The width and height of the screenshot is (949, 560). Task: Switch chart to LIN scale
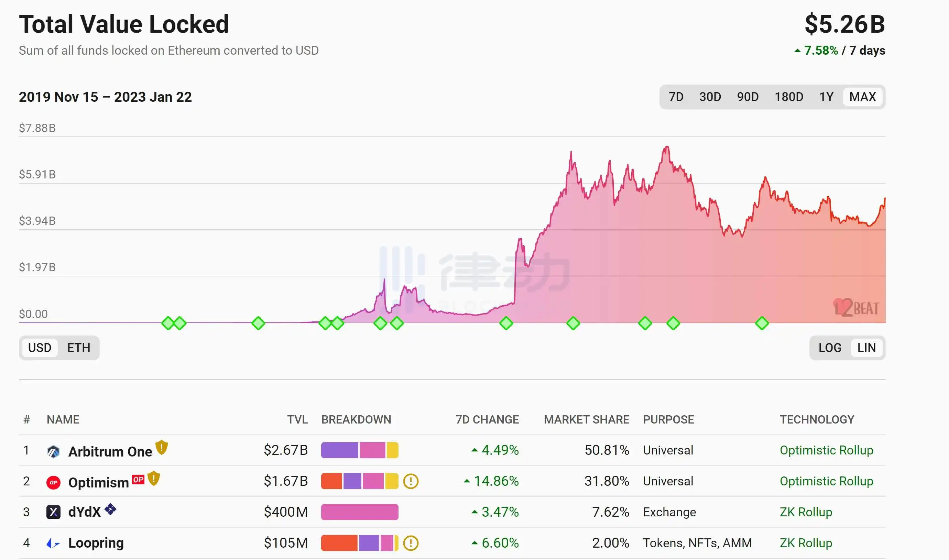(866, 348)
